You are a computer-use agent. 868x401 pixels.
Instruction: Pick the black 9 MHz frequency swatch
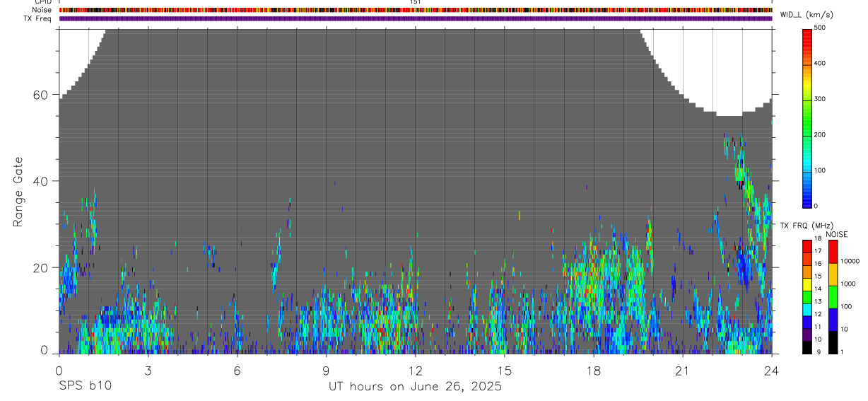pyautogui.click(x=807, y=347)
